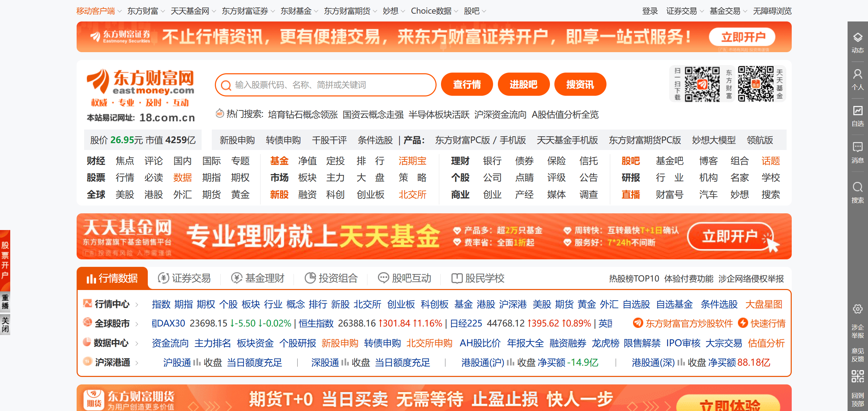Click the 查行情 button
This screenshot has width=868, height=411.
[467, 84]
